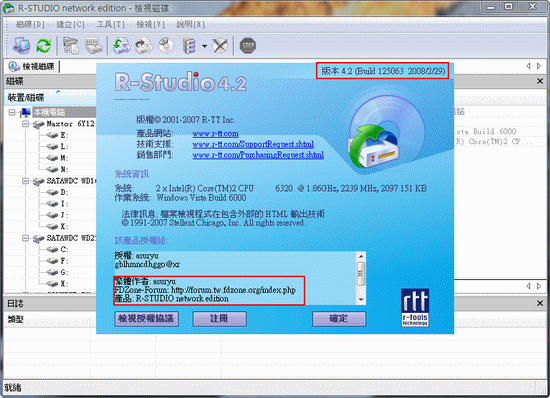Click the hard disk icon beside SATAWDC WD2
Viewport: 550px width, 398px height.
[x=39, y=239]
